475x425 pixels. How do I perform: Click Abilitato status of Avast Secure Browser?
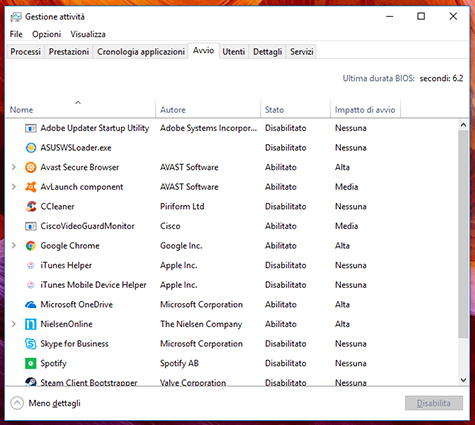pyautogui.click(x=281, y=167)
